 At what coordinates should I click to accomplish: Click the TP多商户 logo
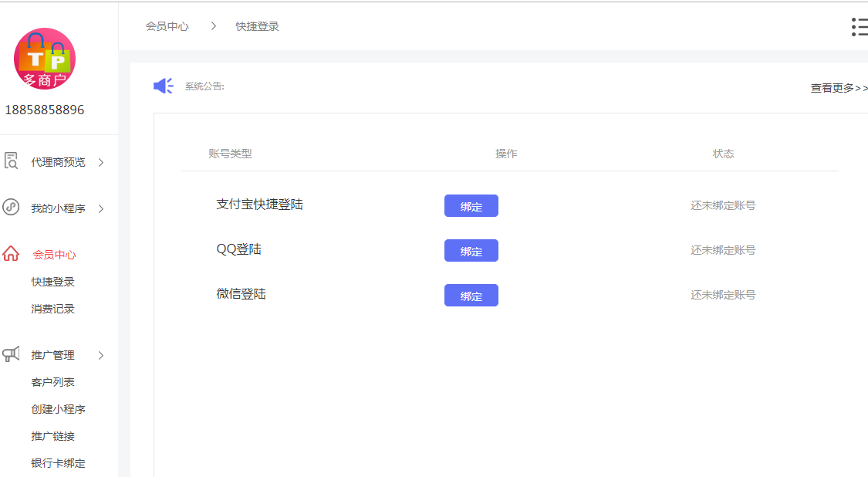point(44,59)
